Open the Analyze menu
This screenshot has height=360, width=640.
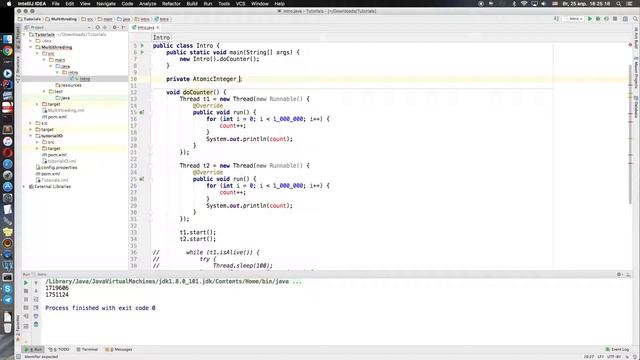pyautogui.click(x=148, y=4)
